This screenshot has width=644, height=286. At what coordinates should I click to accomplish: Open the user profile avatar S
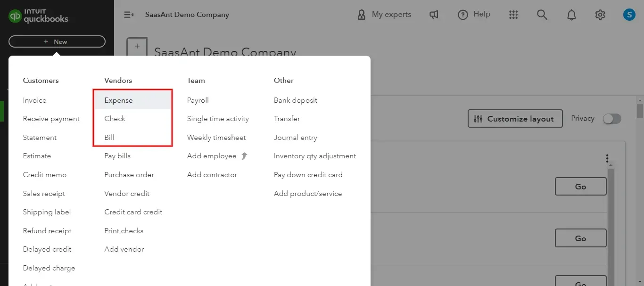[x=629, y=15]
